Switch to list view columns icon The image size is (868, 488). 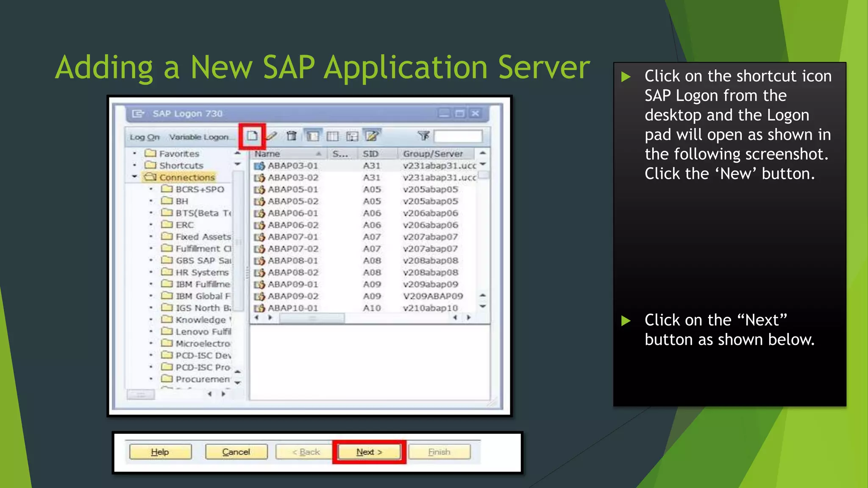click(x=333, y=136)
